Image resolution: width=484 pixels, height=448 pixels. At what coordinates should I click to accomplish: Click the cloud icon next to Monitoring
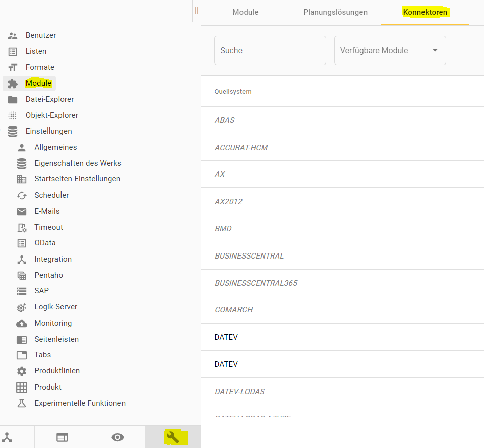(x=22, y=323)
